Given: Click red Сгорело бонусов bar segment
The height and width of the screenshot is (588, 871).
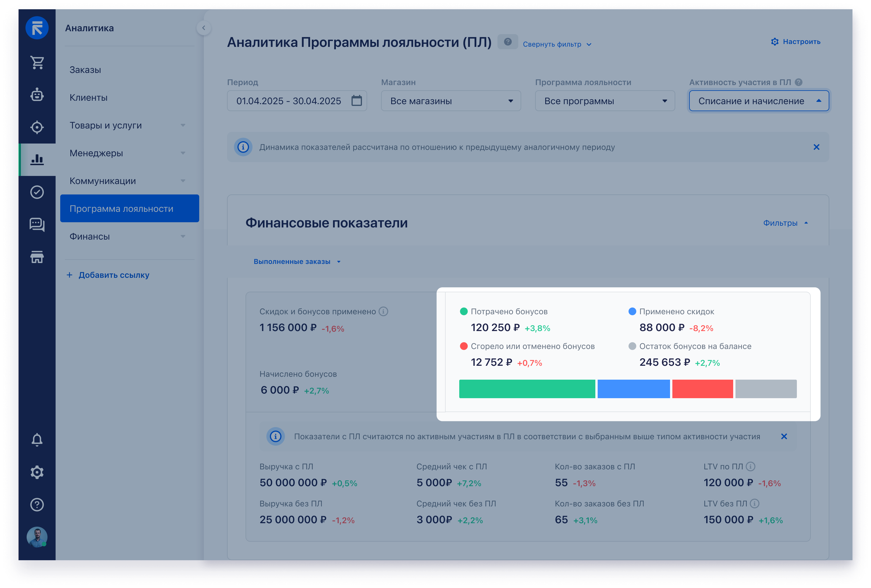Looking at the screenshot, I should [x=702, y=389].
